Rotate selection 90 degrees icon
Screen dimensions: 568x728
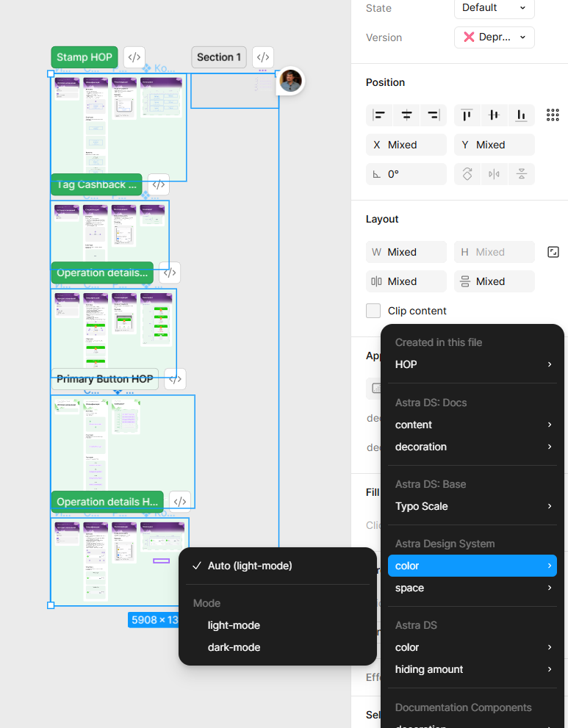point(467,174)
